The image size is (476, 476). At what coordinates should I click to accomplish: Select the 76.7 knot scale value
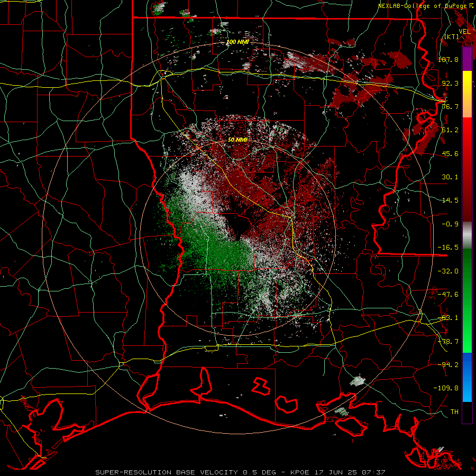(450, 106)
